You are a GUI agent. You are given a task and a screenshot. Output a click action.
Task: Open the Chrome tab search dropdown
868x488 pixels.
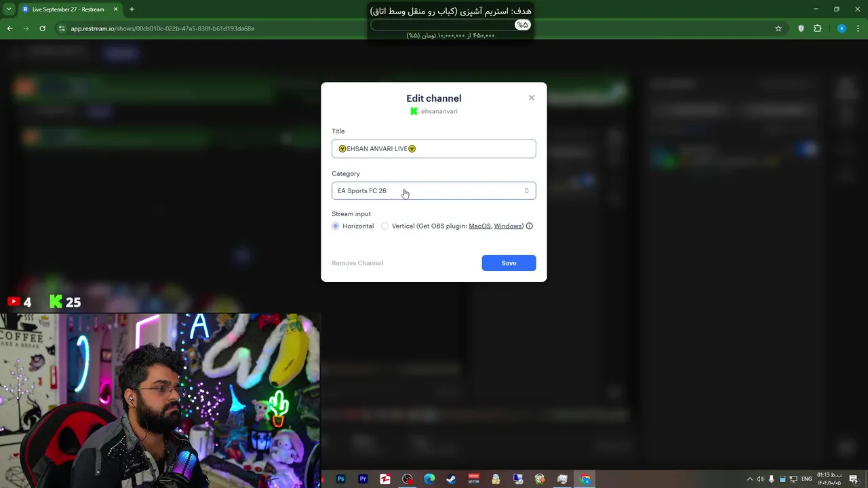point(9,9)
